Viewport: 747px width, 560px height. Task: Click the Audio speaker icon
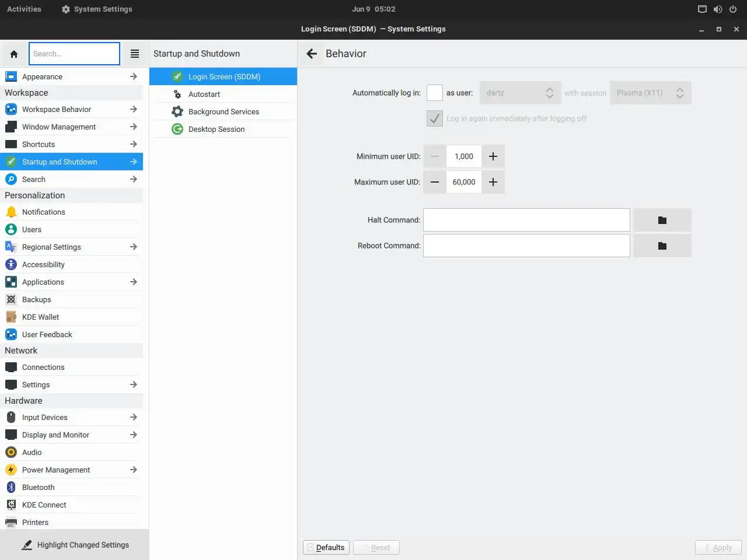point(11,452)
